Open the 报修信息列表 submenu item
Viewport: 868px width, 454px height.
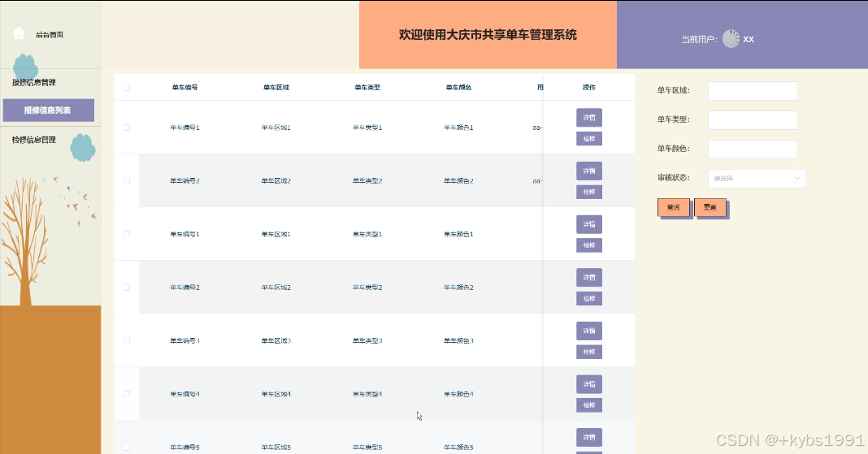[49, 110]
